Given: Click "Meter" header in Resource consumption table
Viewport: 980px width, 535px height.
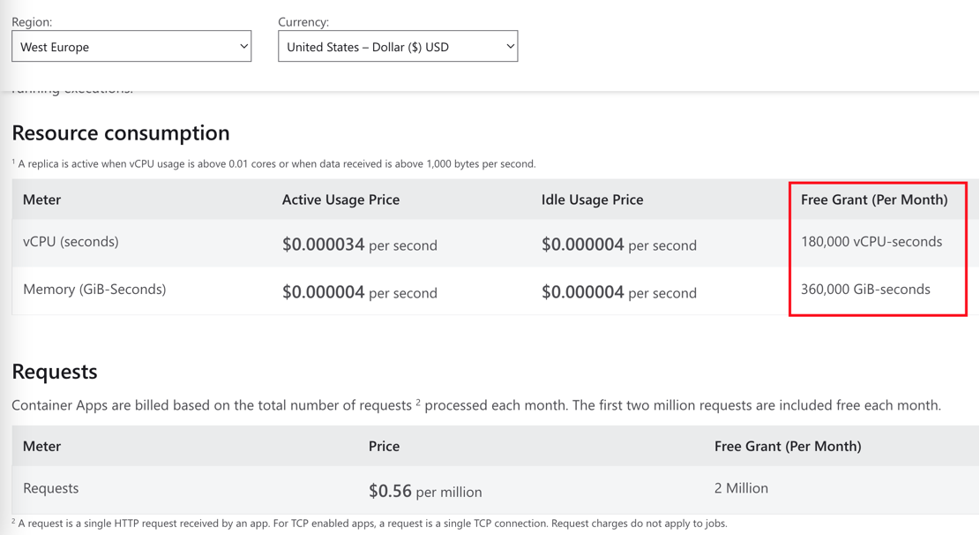Looking at the screenshot, I should tap(41, 200).
